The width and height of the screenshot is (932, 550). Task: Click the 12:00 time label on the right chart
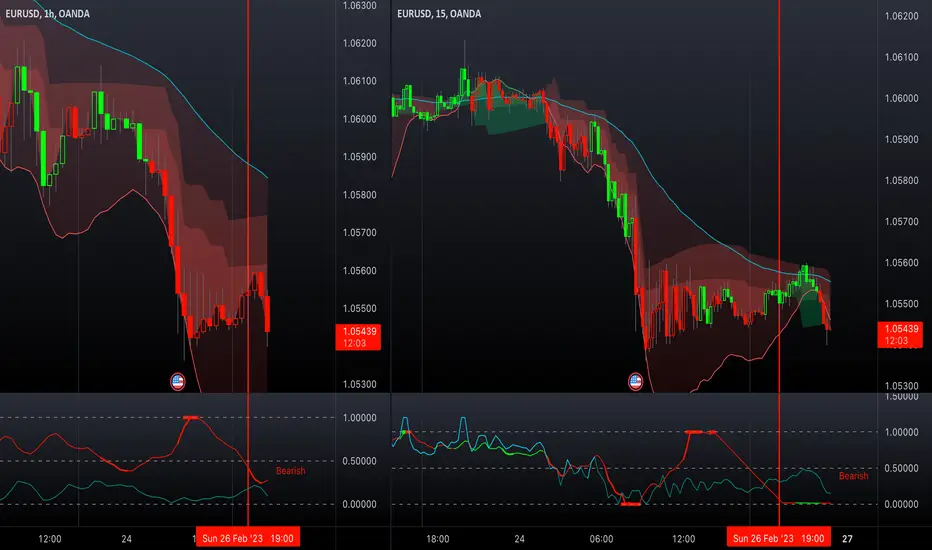tap(684, 539)
